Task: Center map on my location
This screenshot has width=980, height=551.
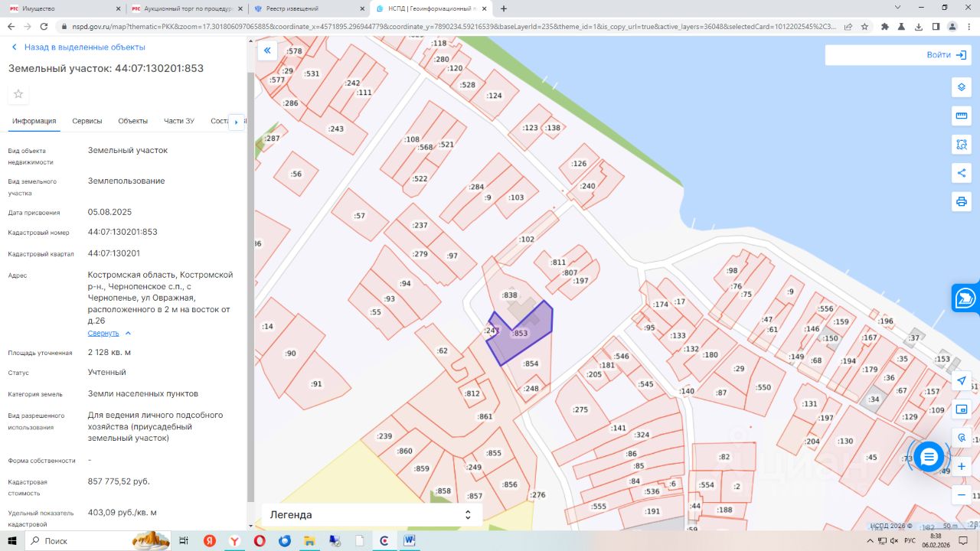Action: 961,381
